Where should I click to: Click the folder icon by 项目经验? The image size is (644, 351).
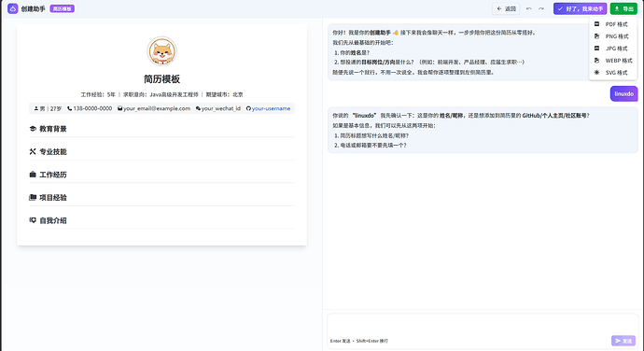pos(33,197)
